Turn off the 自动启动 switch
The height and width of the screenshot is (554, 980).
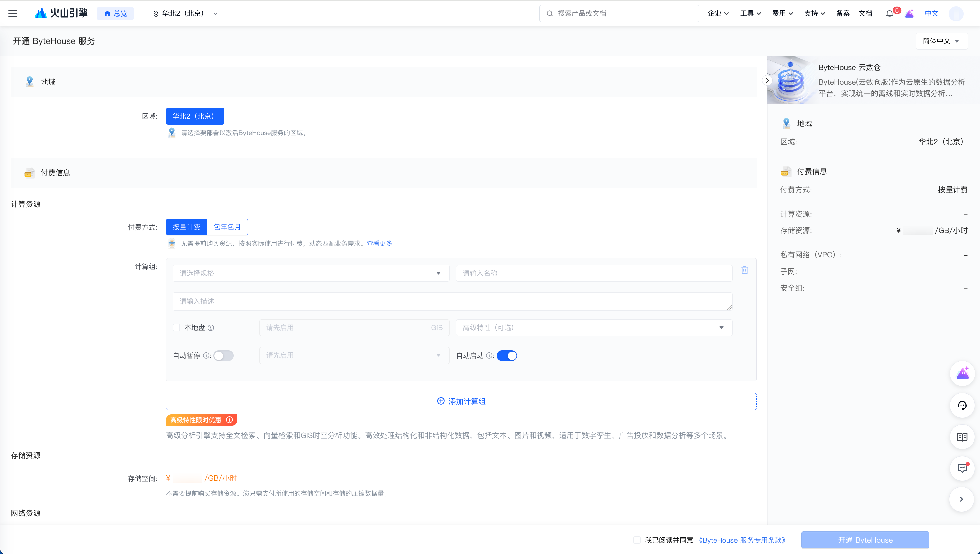tap(506, 356)
